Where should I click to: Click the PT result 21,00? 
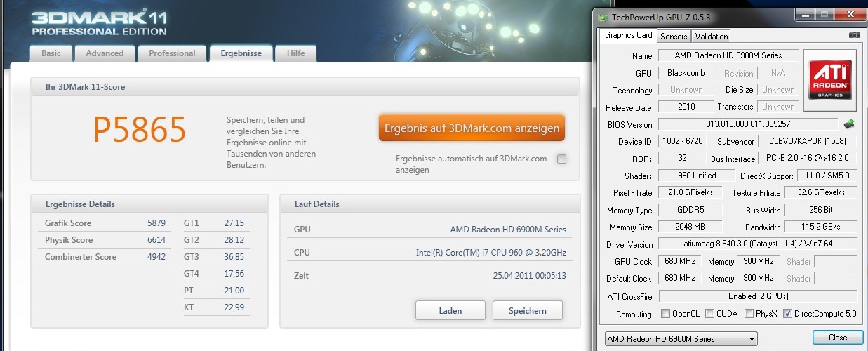(x=234, y=291)
